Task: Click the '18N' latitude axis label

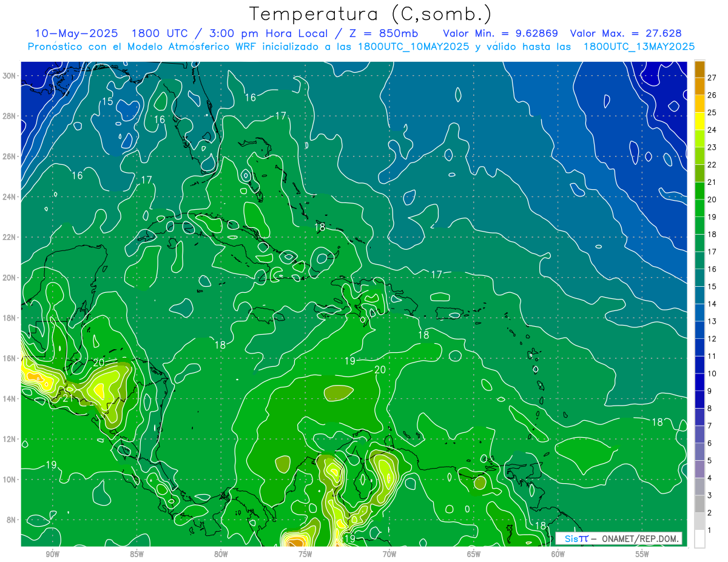Action: click(x=8, y=318)
